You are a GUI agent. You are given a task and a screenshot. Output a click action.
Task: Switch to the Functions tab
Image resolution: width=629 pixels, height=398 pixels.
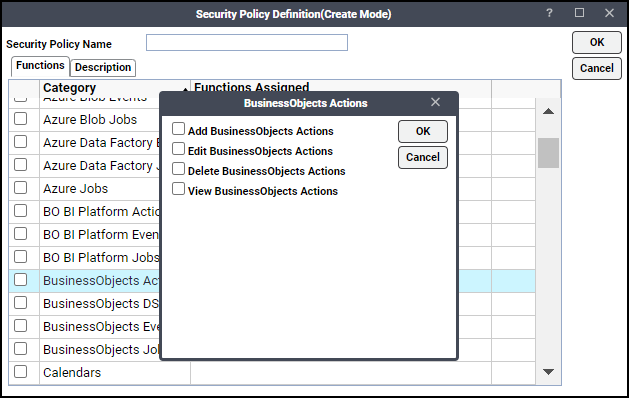pyautogui.click(x=40, y=65)
